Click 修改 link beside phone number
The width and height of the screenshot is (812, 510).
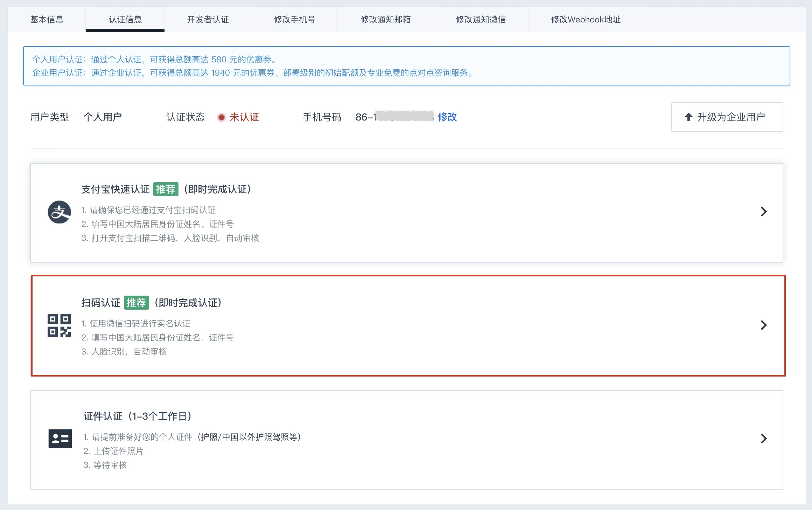[447, 117]
